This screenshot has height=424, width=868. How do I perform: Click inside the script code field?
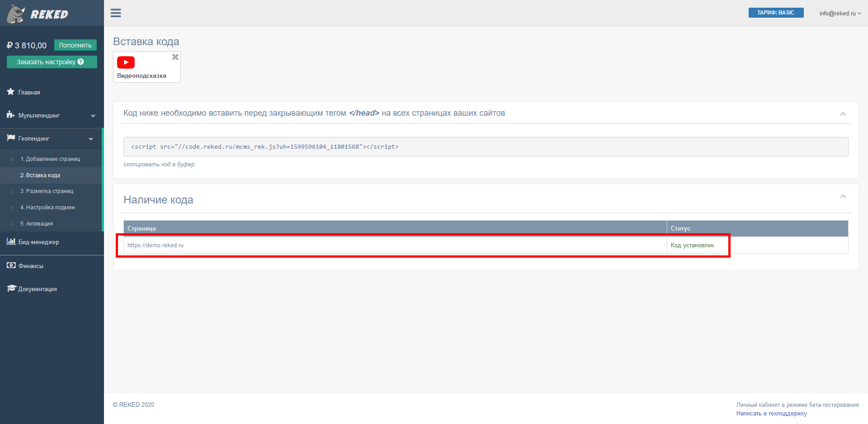486,146
